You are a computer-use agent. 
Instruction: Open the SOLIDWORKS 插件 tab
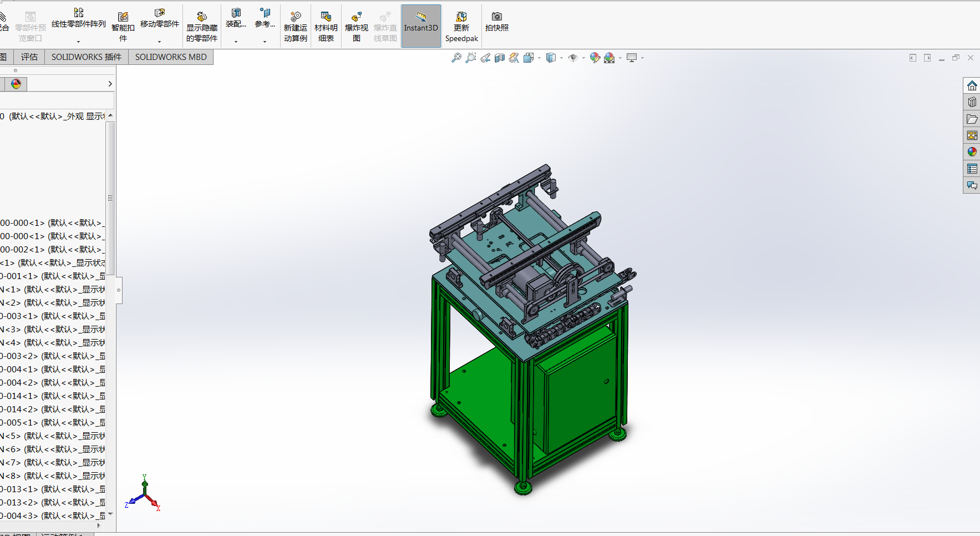87,57
